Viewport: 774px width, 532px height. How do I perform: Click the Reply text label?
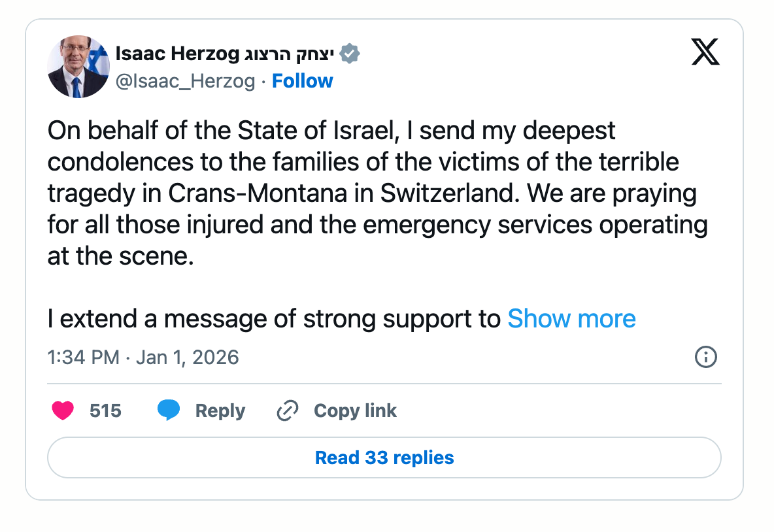[220, 410]
